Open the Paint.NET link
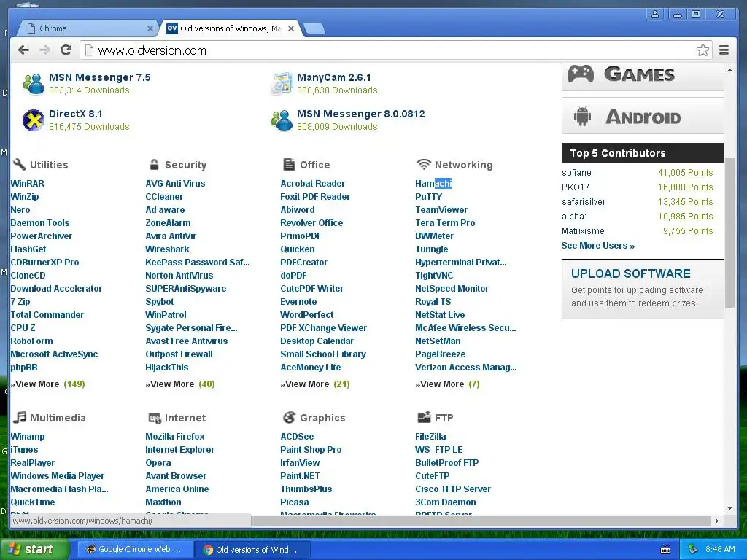The image size is (747, 560). point(300,475)
